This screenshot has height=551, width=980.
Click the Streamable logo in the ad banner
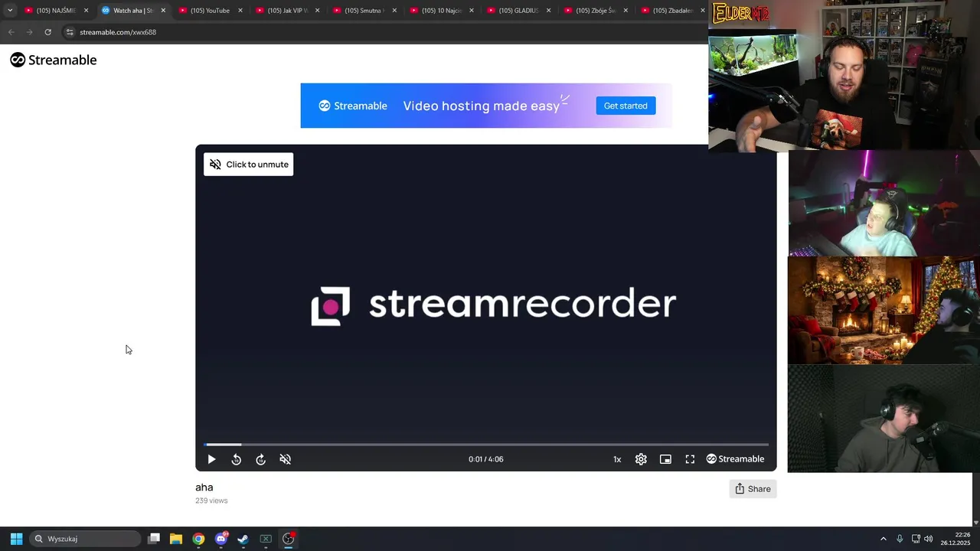[x=353, y=106]
